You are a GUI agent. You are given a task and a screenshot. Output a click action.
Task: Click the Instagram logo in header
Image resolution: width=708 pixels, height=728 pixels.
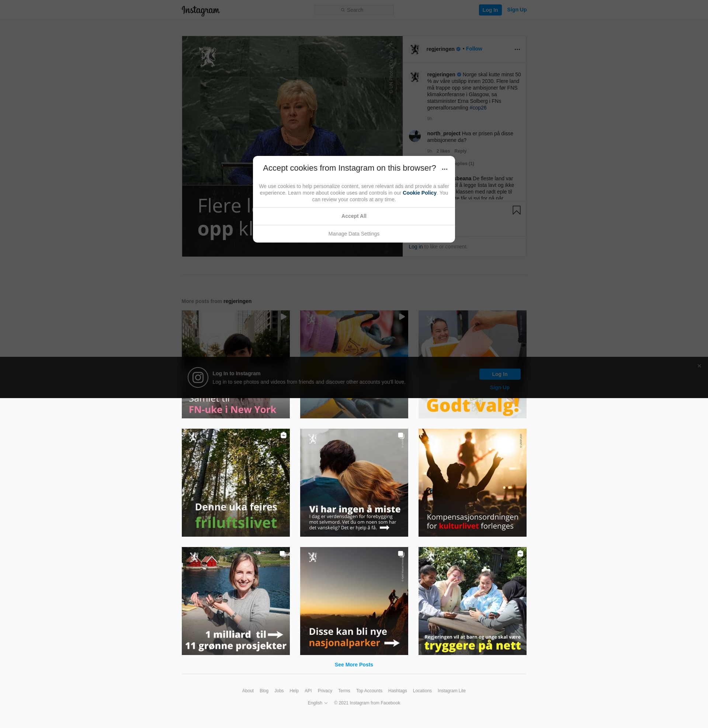point(201,10)
